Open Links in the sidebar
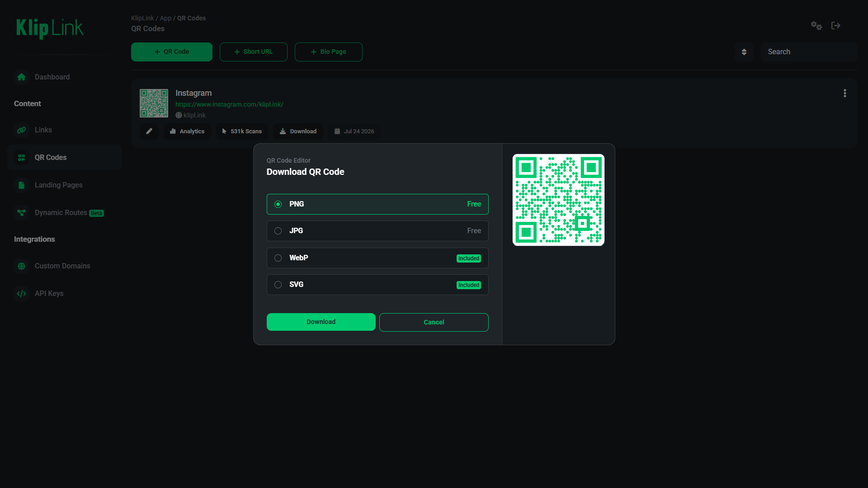Screen dimensions: 868x488 point(64,130)
